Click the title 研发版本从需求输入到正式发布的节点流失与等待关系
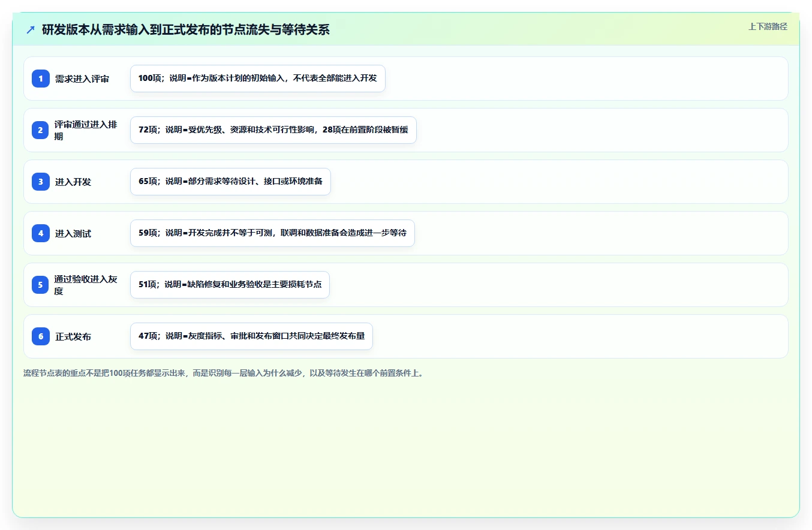The width and height of the screenshot is (812, 530). tap(186, 29)
